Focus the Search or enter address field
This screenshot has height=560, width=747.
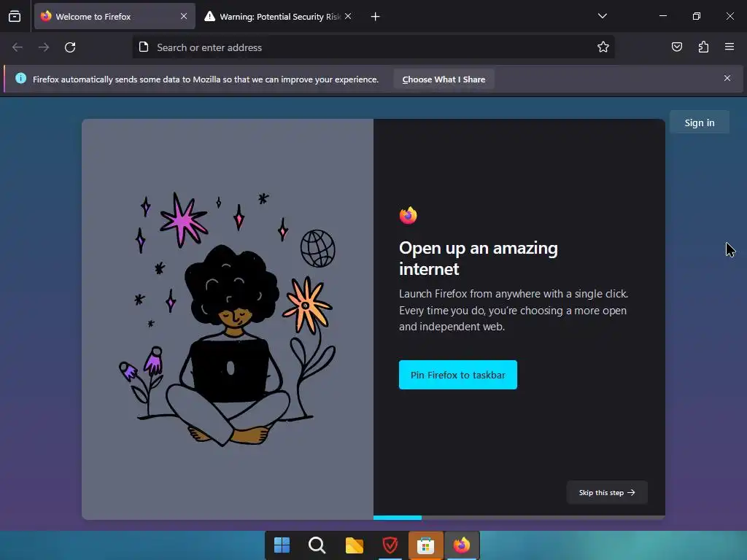coord(373,47)
